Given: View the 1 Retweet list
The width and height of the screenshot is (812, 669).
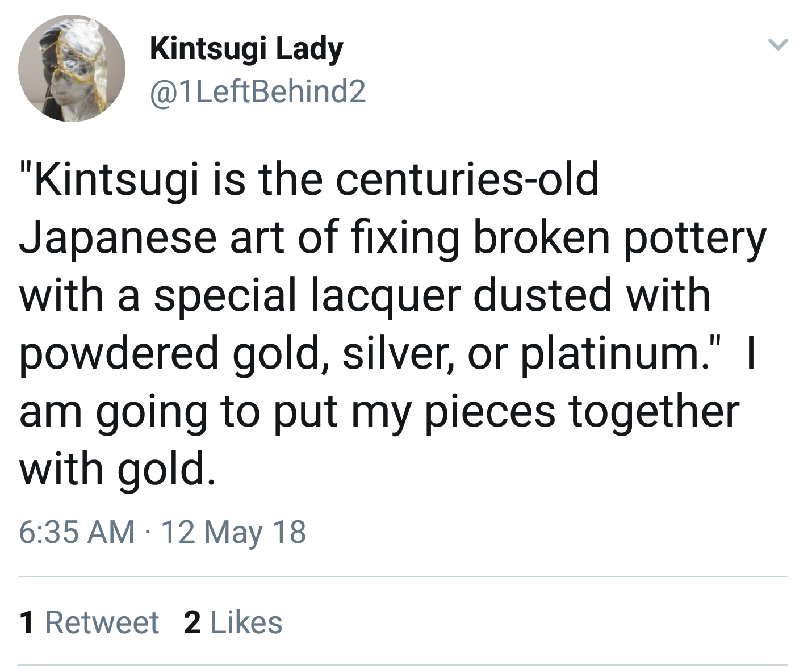Looking at the screenshot, I should click(89, 622).
